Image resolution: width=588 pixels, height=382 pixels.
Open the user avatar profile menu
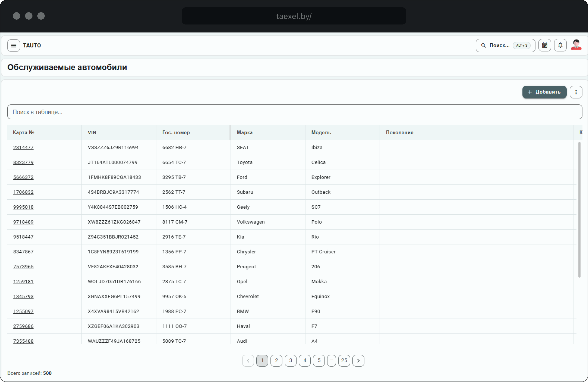point(576,45)
